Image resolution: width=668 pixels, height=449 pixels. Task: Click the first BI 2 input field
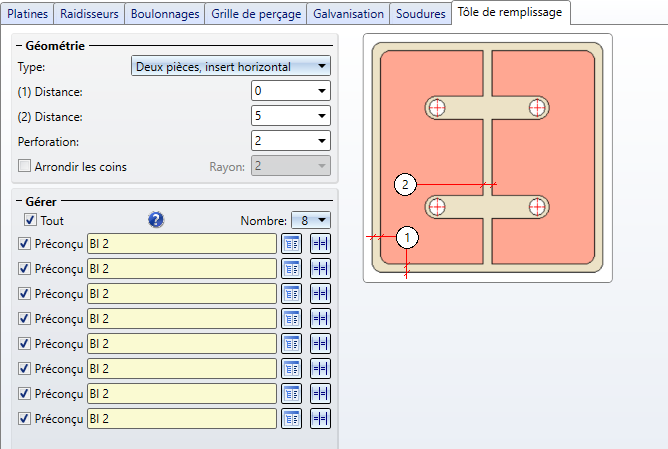tap(180, 243)
